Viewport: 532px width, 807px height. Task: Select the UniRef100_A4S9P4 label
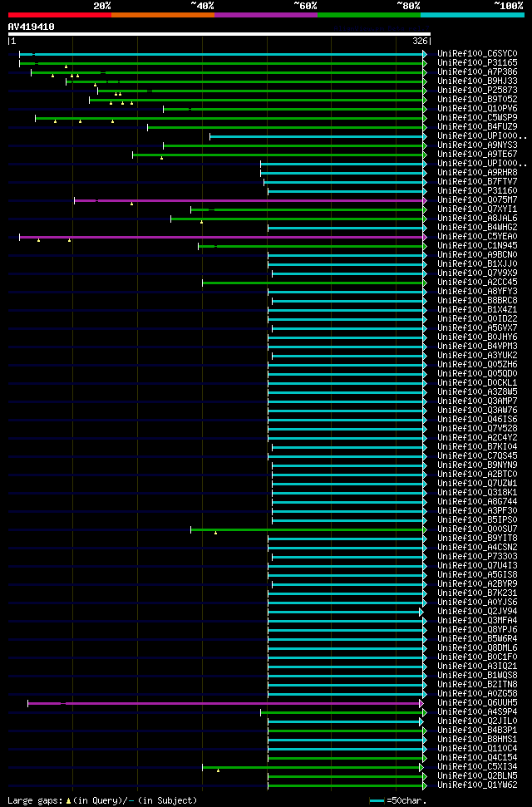coord(477,711)
